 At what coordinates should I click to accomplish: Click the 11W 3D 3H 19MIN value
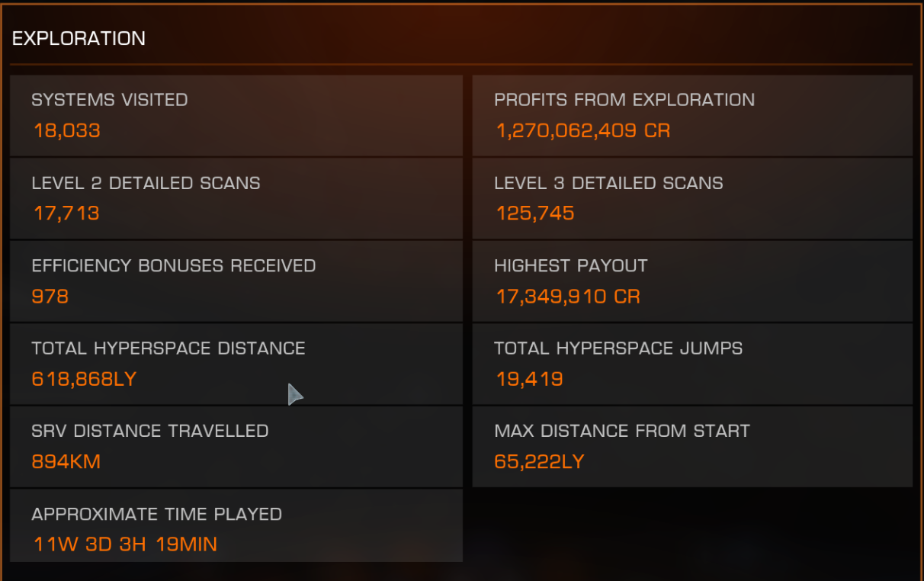click(125, 544)
